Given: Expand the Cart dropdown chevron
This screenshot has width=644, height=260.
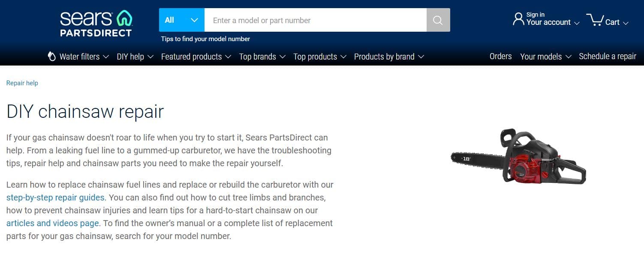Looking at the screenshot, I should pos(626,23).
